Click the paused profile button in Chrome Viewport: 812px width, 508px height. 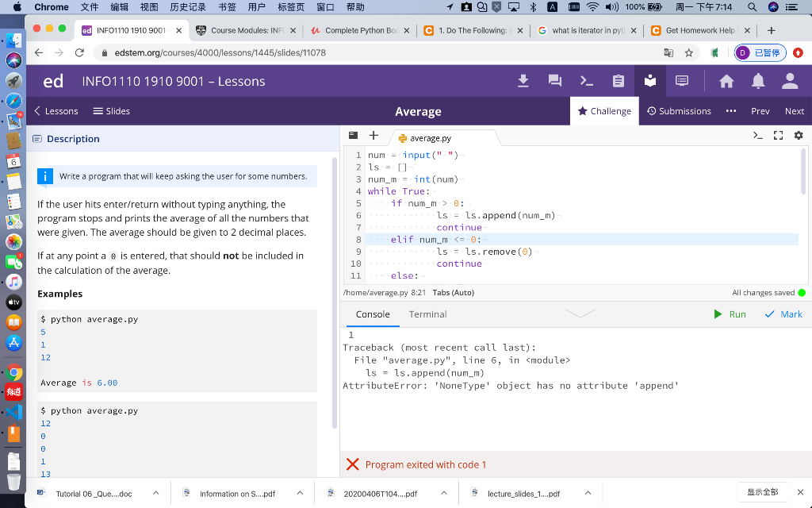(760, 52)
